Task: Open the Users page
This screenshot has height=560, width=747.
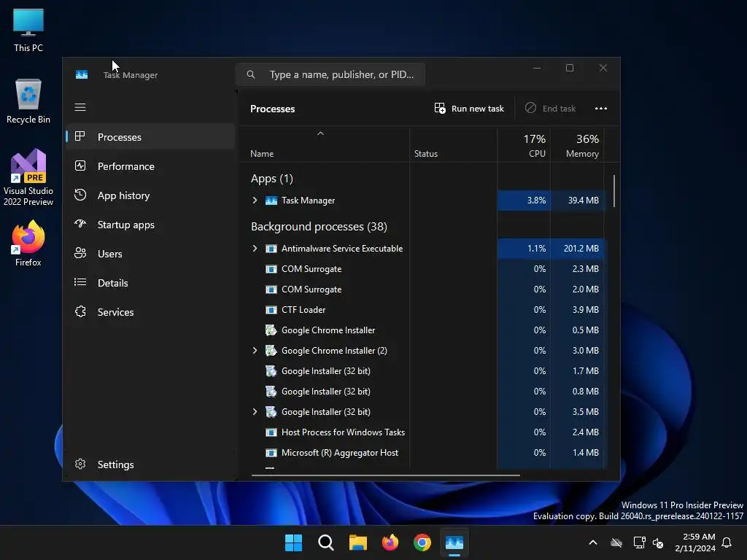Action: pyautogui.click(x=150, y=254)
